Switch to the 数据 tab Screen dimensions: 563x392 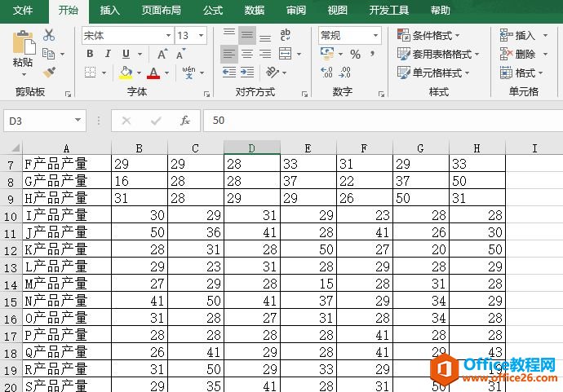[x=255, y=10]
